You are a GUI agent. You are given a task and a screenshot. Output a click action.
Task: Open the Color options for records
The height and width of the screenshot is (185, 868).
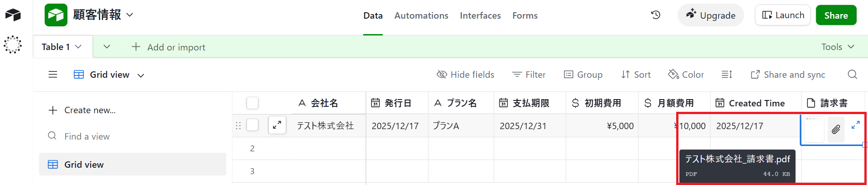click(686, 75)
